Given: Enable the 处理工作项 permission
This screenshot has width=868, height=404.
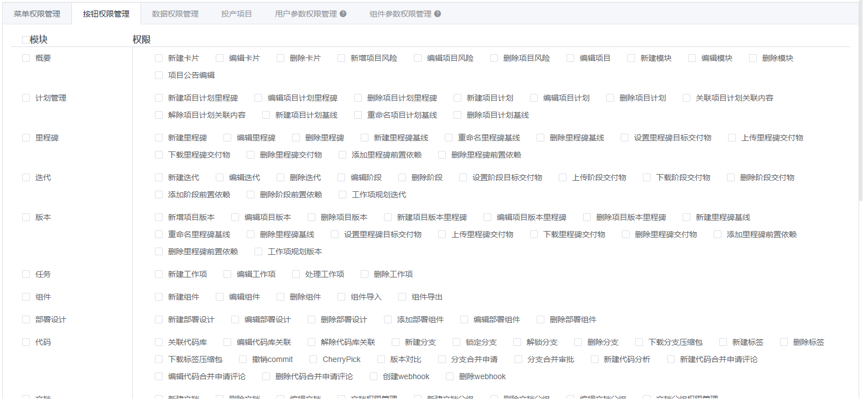Looking at the screenshot, I should tap(296, 274).
